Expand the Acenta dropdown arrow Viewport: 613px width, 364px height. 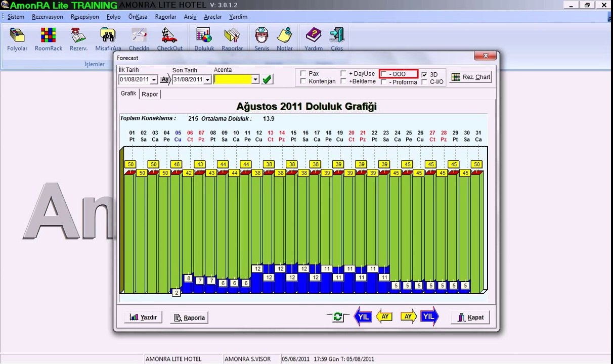(x=255, y=79)
